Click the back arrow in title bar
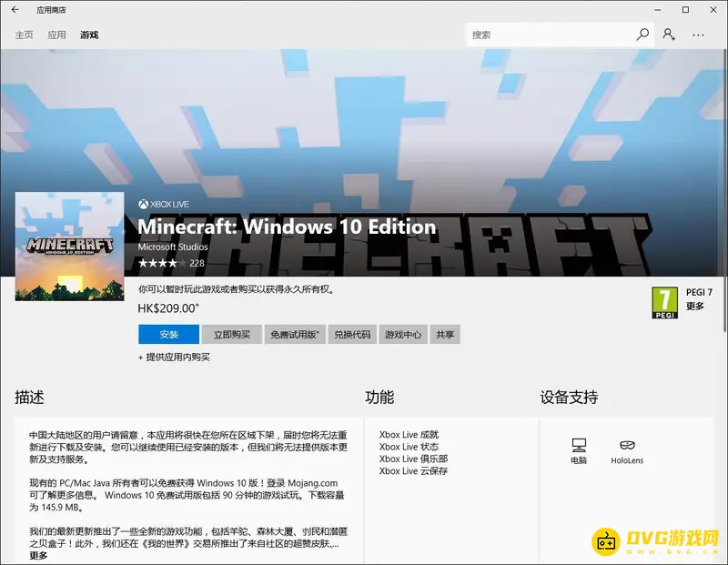This screenshot has width=728, height=565. [x=15, y=10]
